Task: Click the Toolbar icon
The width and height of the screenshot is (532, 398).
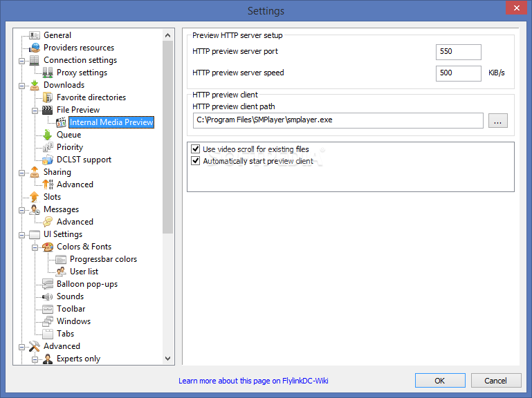Action: tap(48, 309)
